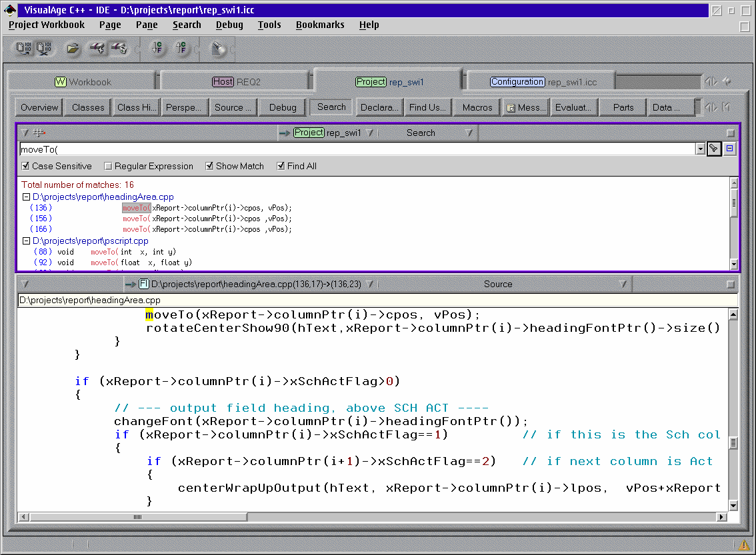Click the binary file toolbar icon with the X

pos(44,48)
